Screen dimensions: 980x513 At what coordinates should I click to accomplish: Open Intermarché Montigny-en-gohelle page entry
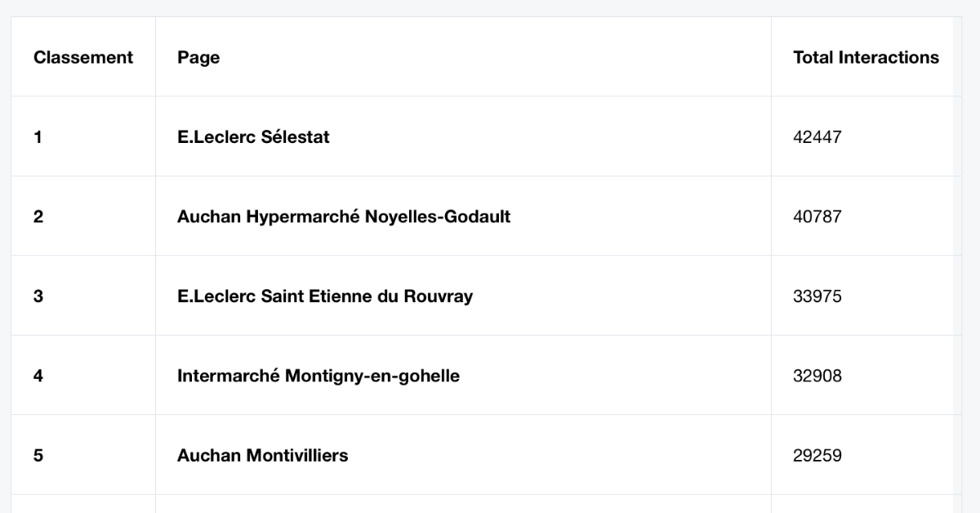(318, 376)
